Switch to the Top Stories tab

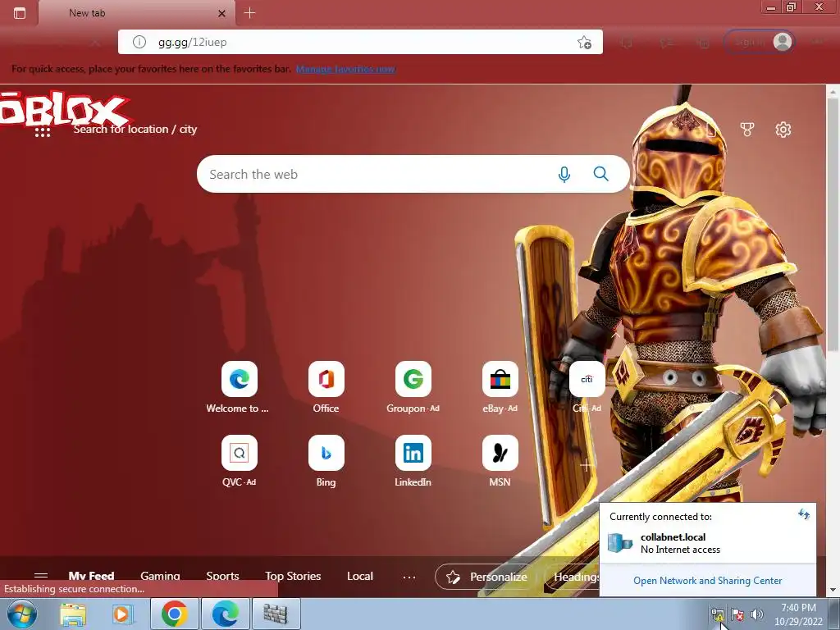(x=293, y=577)
